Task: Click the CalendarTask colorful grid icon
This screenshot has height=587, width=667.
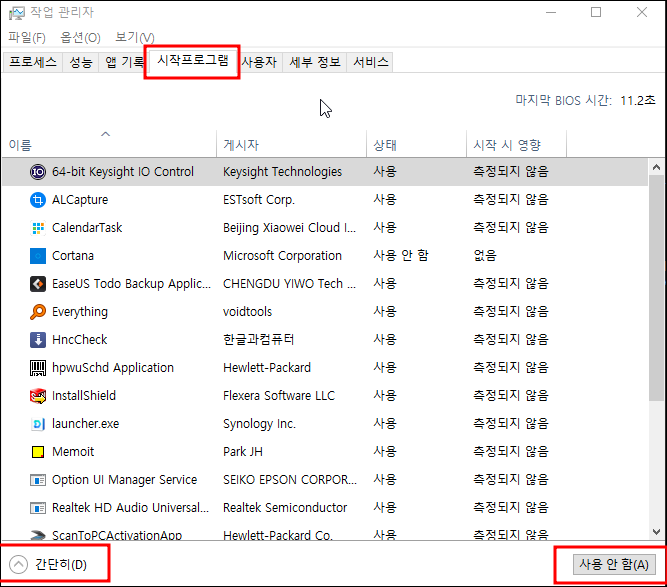Action: pos(38,228)
